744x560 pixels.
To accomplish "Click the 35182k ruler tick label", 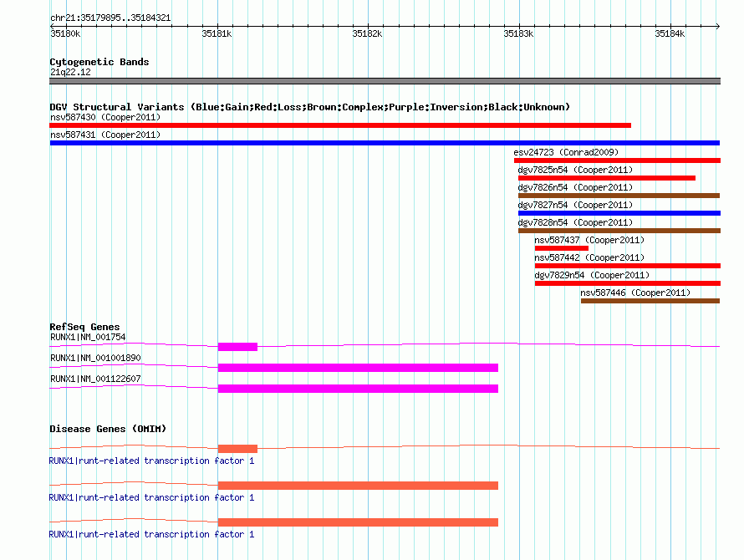I will pyautogui.click(x=367, y=33).
